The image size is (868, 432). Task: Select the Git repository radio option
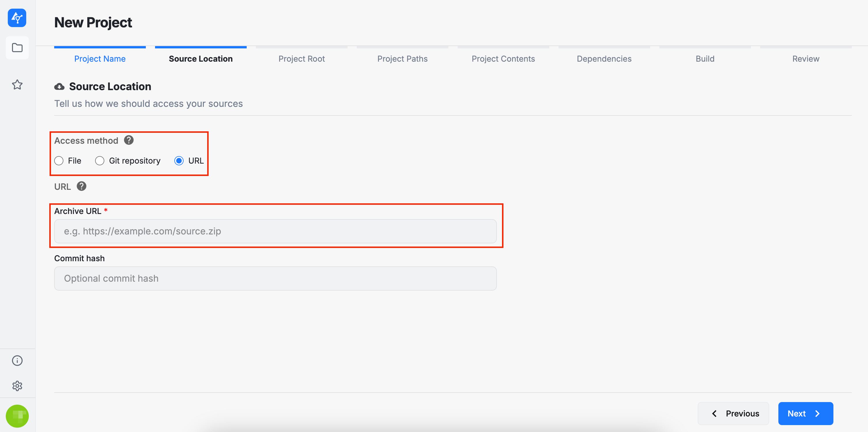[100, 161]
